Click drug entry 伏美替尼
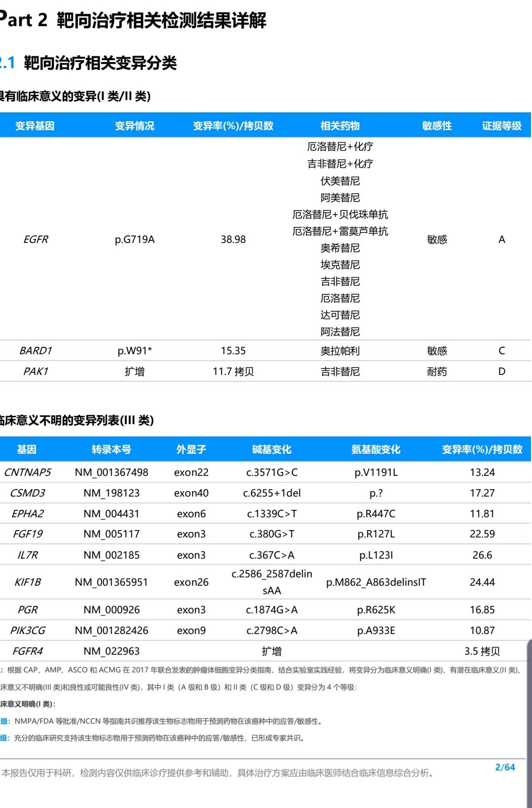Screen dimensions: 532x808 click(340, 181)
